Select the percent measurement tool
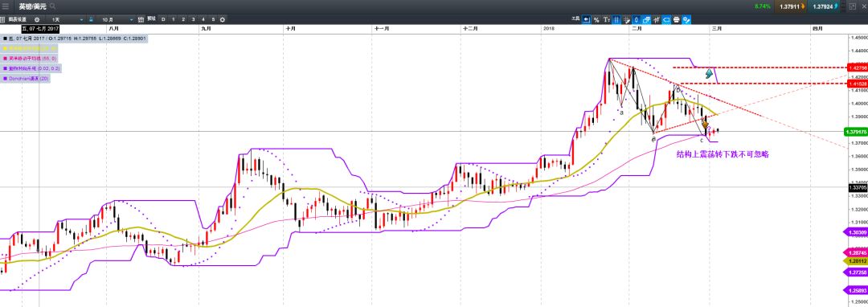The image size is (868, 307). coord(596,19)
